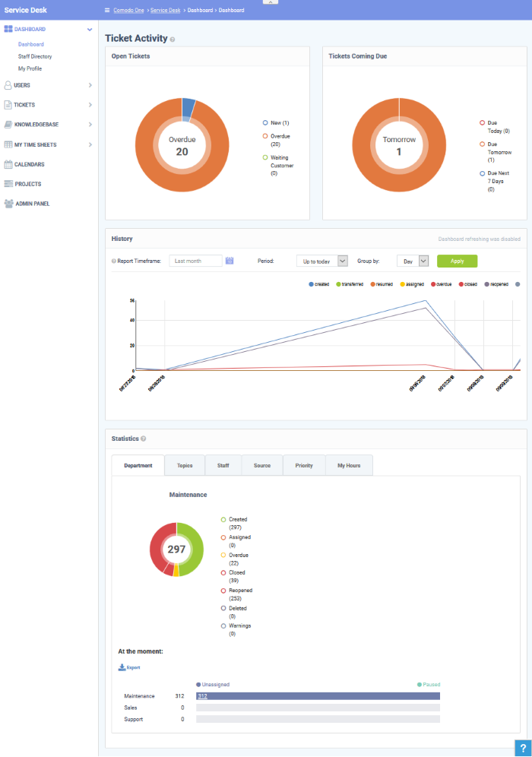Screen dimensions: 532x757
Task: Open My Profile in sidebar
Action: point(30,68)
